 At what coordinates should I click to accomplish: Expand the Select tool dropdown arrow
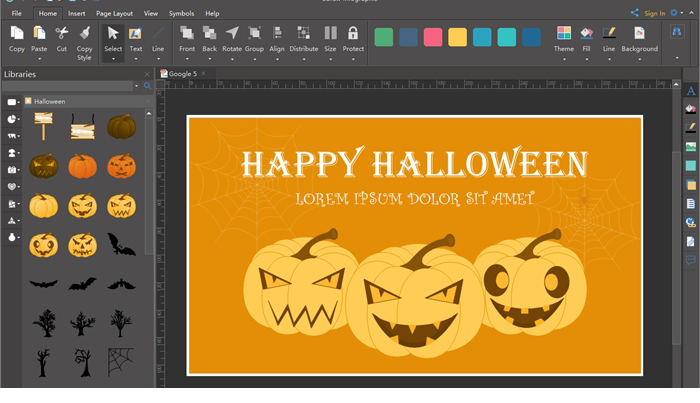[113, 59]
